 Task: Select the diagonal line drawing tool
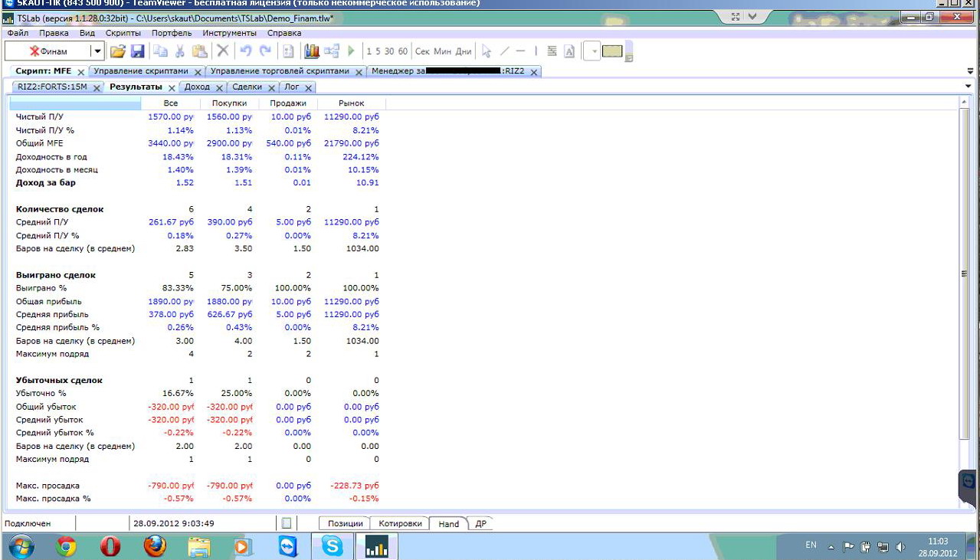coord(504,51)
